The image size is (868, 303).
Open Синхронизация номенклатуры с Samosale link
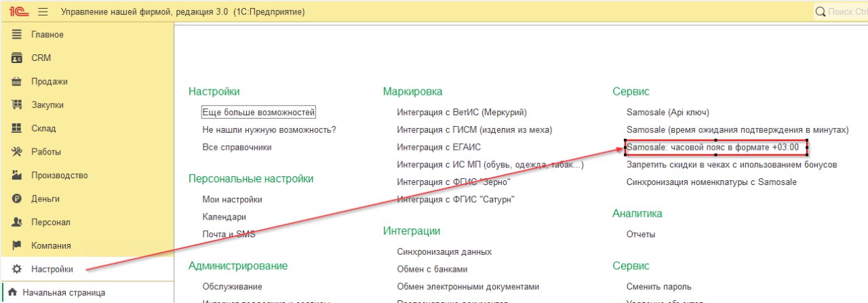[712, 182]
